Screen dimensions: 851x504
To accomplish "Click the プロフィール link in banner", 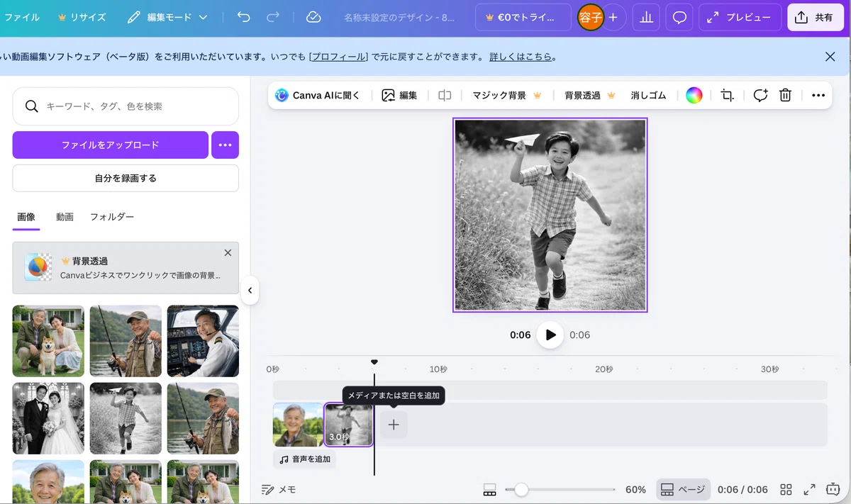I will coord(339,57).
